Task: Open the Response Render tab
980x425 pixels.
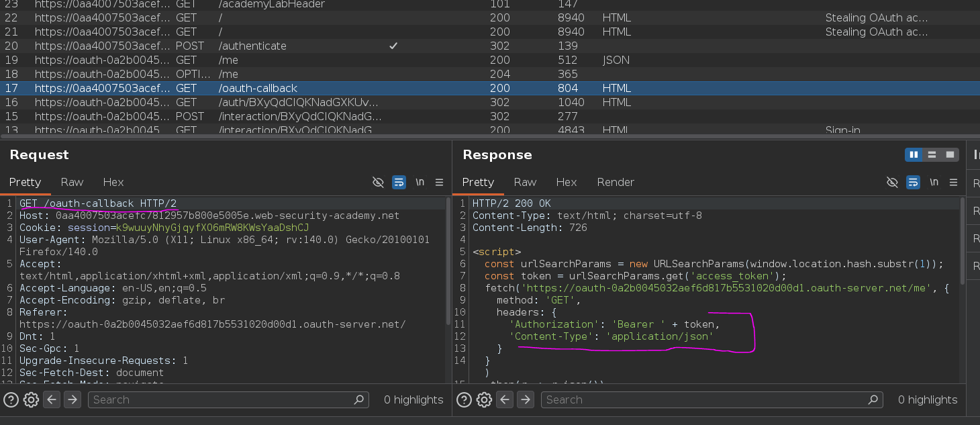Action: 616,182
